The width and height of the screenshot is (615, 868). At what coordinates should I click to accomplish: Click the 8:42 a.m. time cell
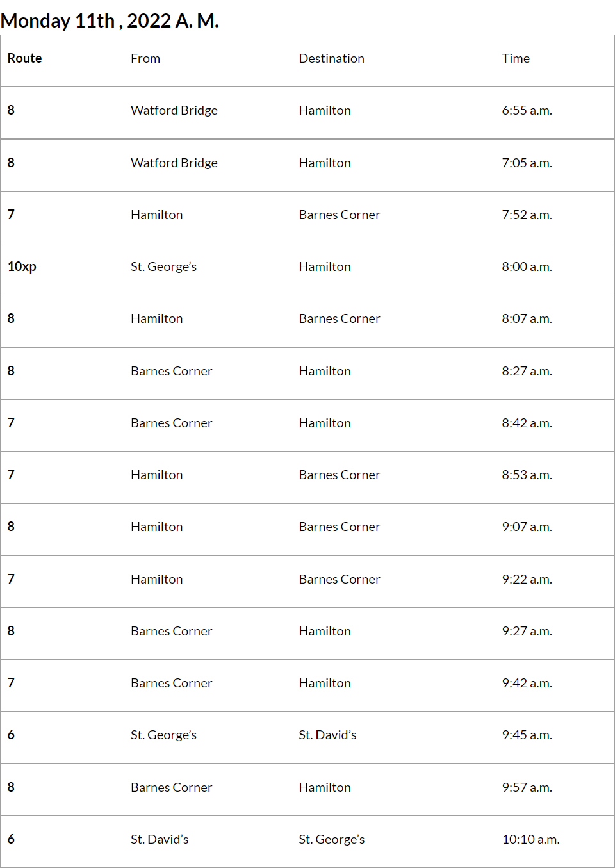527,423
